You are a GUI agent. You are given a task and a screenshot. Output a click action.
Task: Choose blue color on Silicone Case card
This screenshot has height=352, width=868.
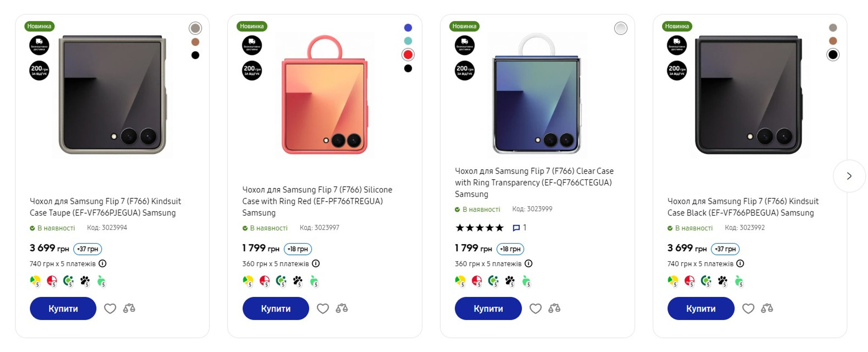click(408, 28)
